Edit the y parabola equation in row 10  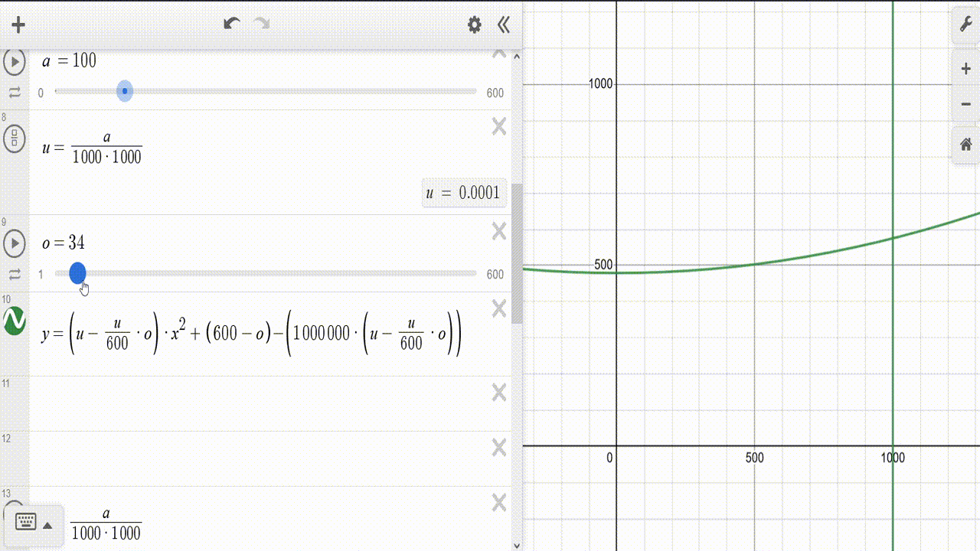pyautogui.click(x=252, y=334)
